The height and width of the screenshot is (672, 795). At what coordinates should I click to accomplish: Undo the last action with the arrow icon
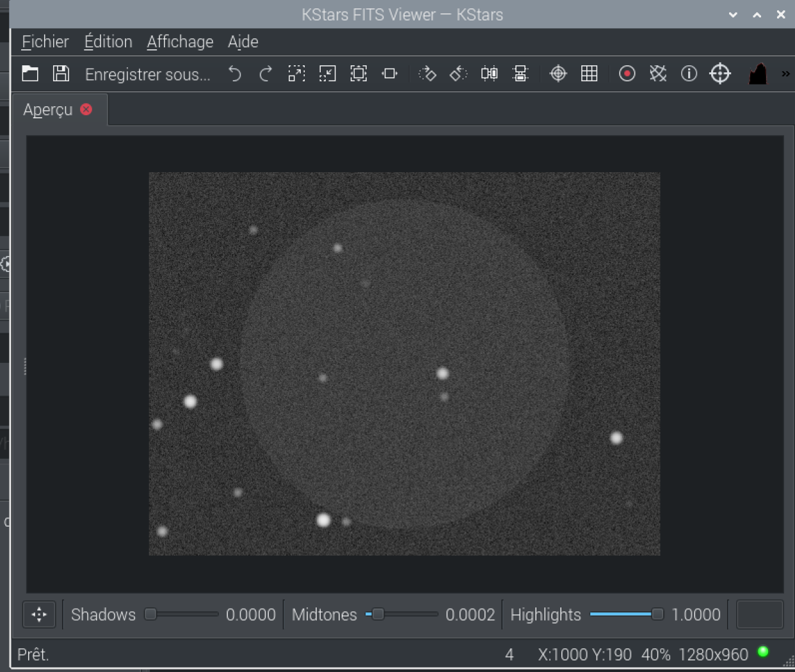pos(235,74)
